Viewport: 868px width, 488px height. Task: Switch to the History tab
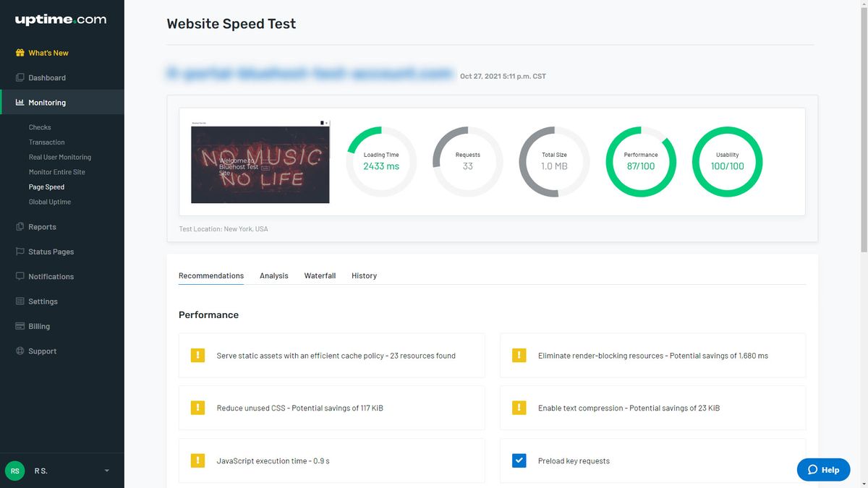pos(364,275)
